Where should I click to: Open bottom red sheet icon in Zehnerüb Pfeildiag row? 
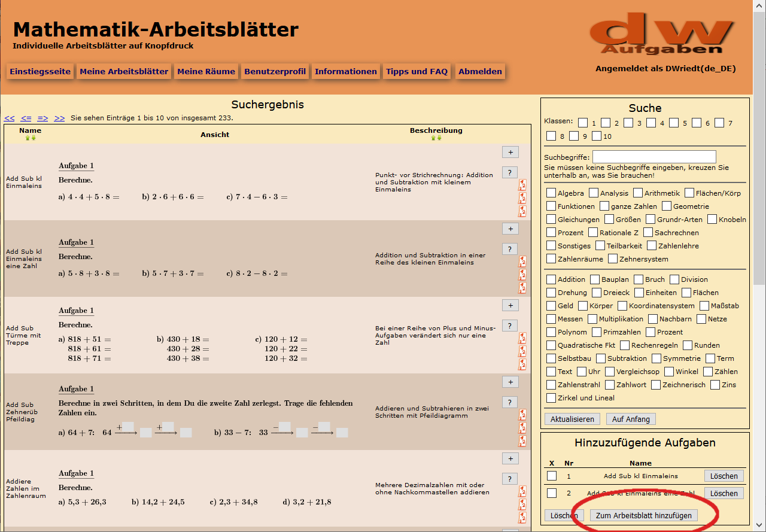point(522,440)
